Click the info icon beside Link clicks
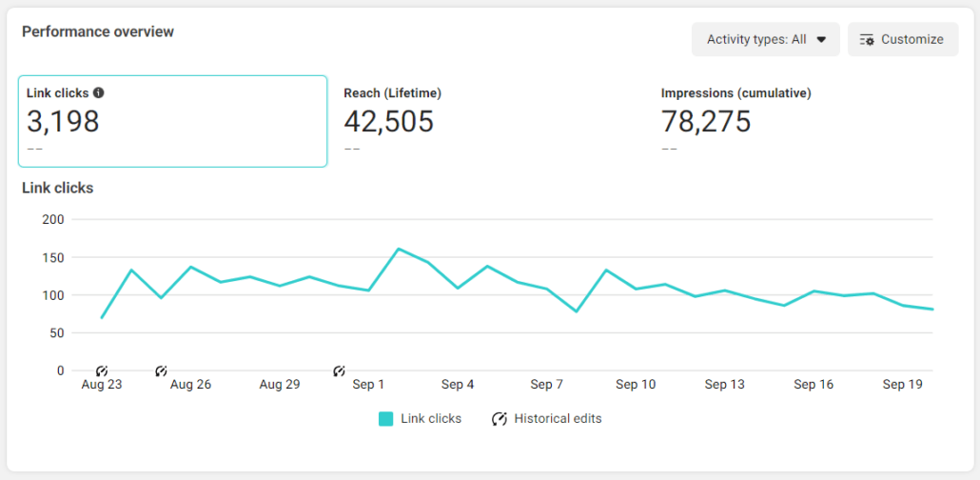980x480 pixels. [99, 93]
